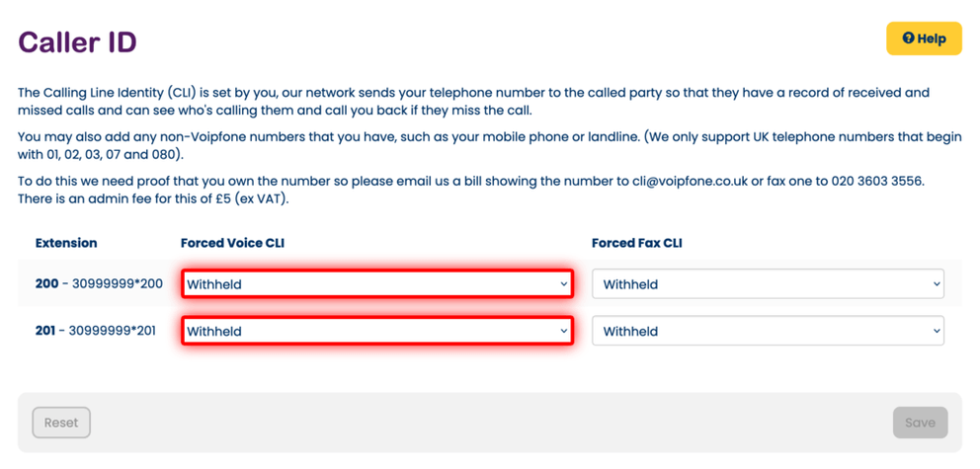Screen dimensions: 980x469
Task: Click the Save button
Action: 919,423
